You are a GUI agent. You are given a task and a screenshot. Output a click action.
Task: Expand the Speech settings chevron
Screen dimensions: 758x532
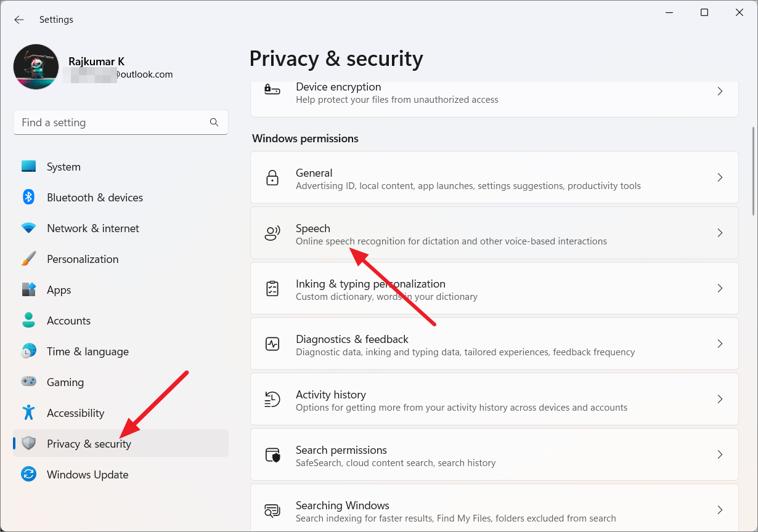pos(719,233)
